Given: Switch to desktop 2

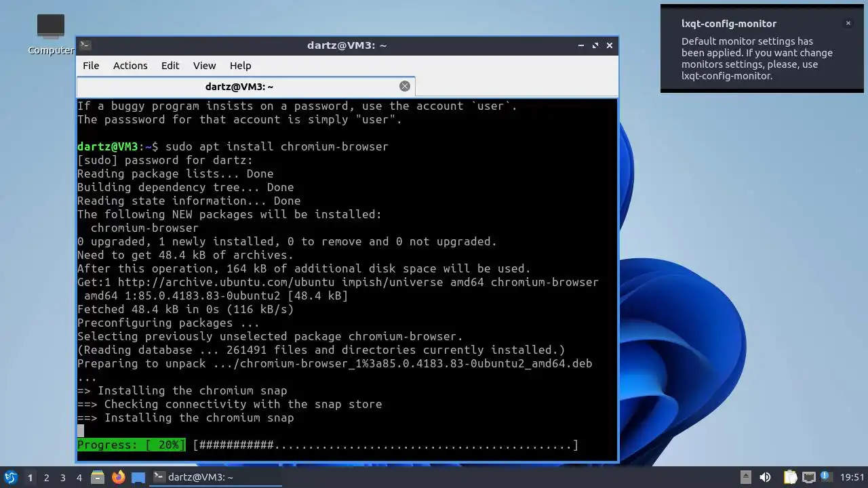Looking at the screenshot, I should [x=46, y=478].
